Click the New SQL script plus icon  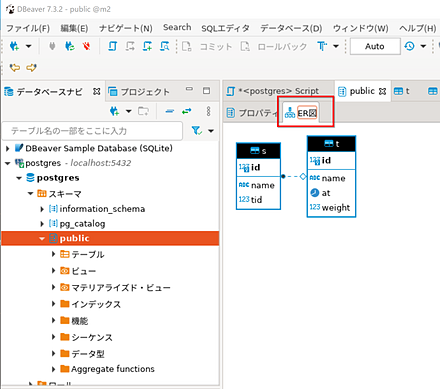[147, 46]
